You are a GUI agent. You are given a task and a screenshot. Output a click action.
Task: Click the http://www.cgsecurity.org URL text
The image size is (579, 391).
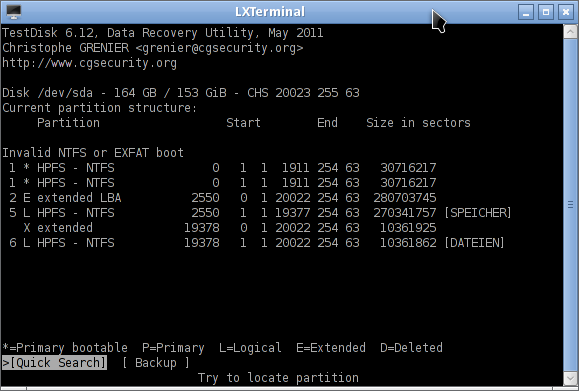pos(89,63)
